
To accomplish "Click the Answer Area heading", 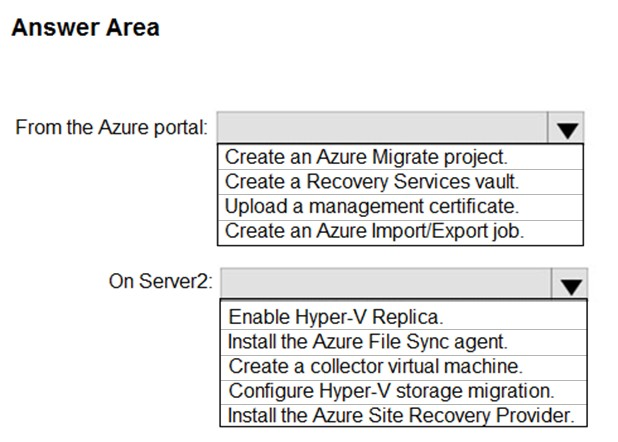I will [86, 28].
